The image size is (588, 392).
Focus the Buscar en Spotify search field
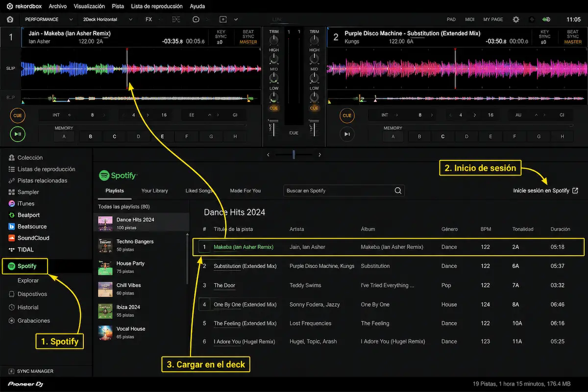(x=344, y=191)
